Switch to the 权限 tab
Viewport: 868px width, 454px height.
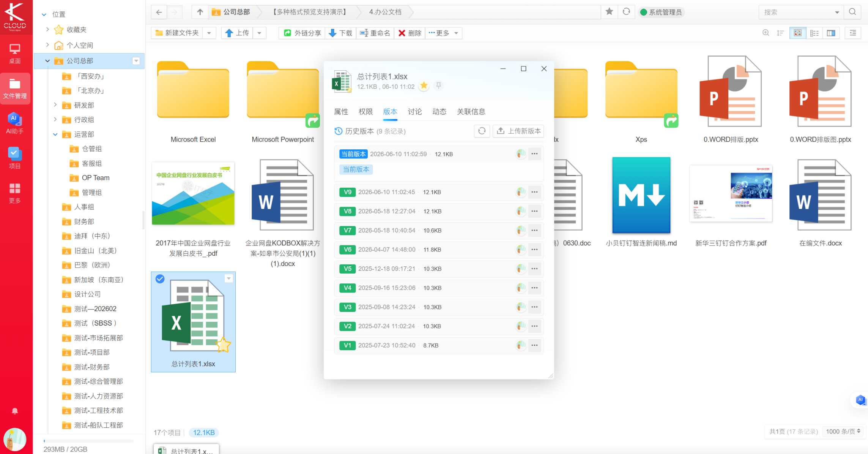(365, 112)
